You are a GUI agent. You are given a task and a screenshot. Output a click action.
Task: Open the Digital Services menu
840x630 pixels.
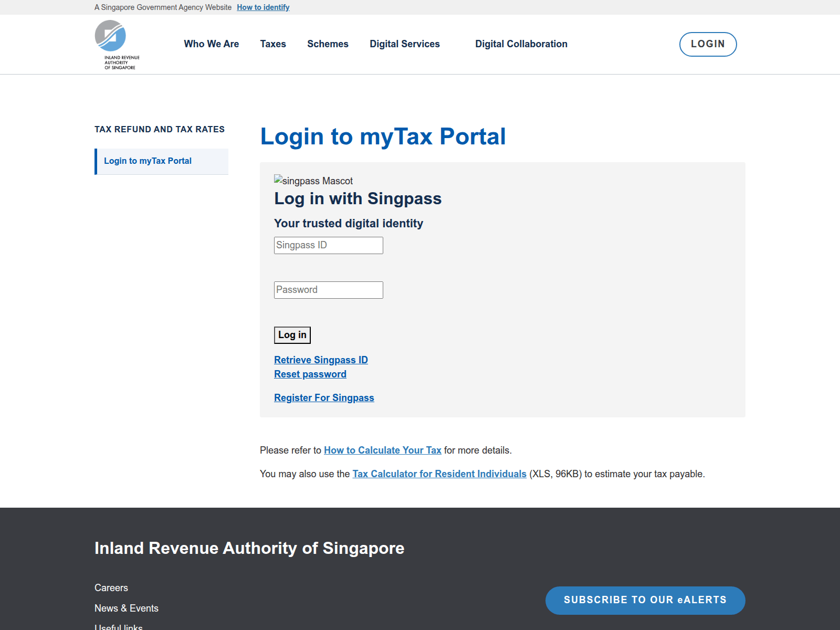click(405, 44)
